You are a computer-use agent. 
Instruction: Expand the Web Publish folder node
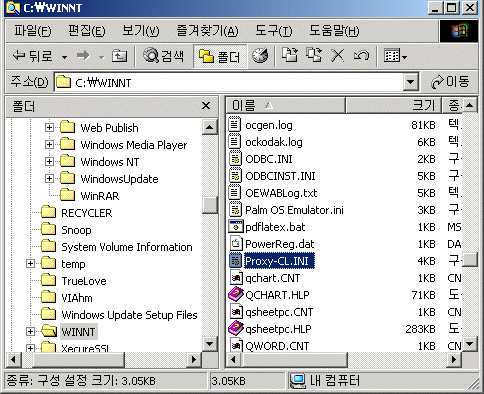49,128
